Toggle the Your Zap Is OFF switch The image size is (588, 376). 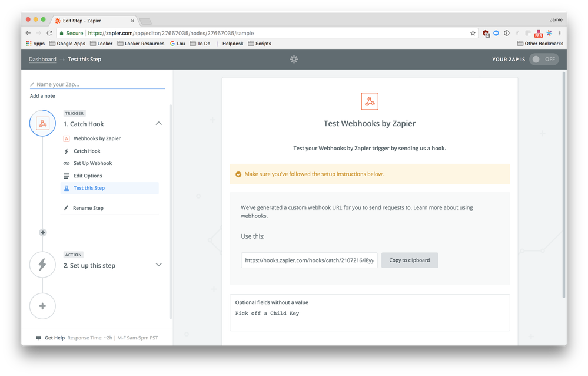click(x=544, y=60)
